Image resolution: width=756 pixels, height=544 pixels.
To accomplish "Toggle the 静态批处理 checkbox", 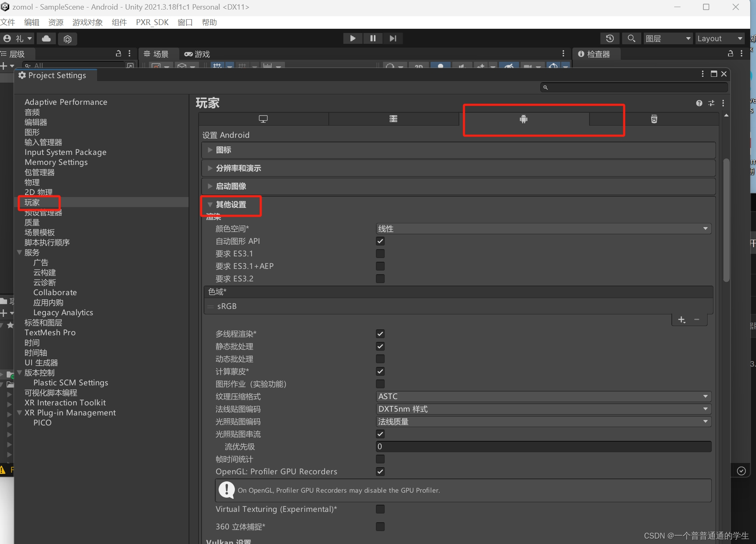I will click(x=380, y=347).
